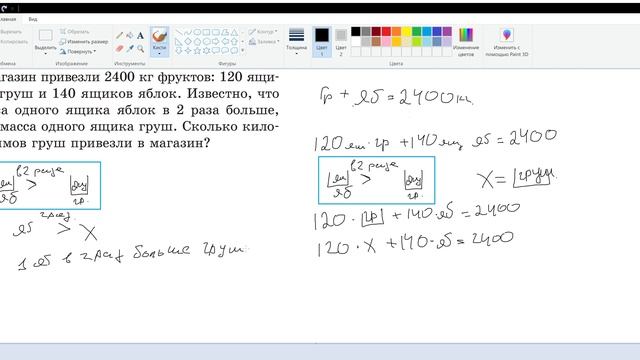Switch to the Главная tab
Screen dimensions: 640x360
point(8,19)
